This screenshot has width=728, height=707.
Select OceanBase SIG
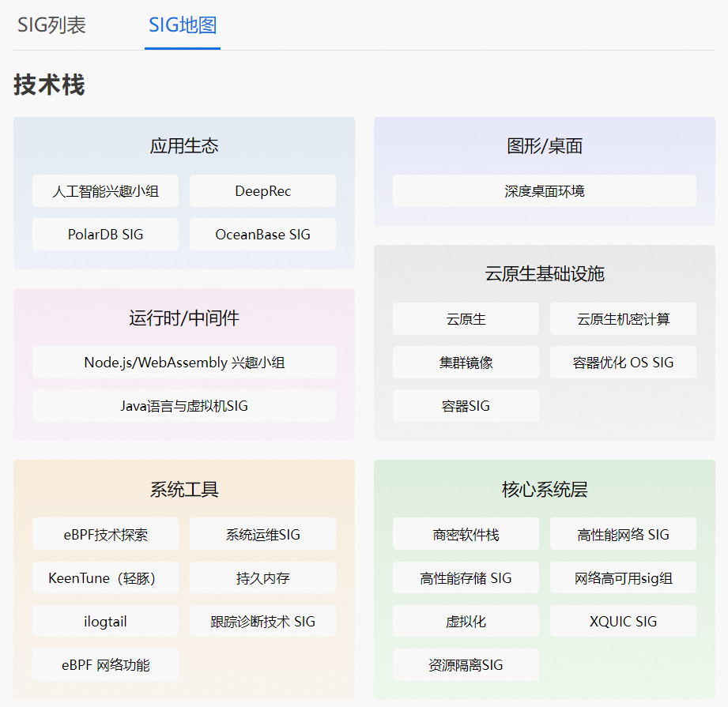[262, 234]
